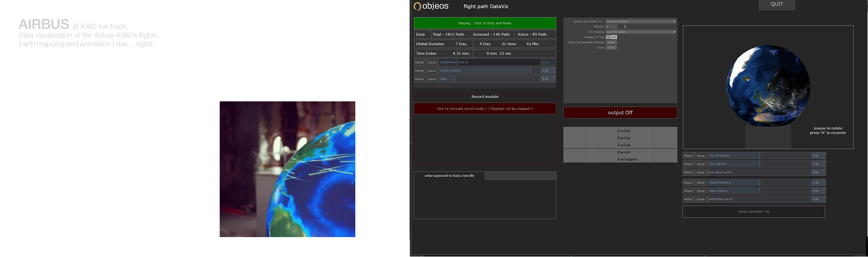This screenshot has height=257, width=868.
Task: Click the longueur trainée value 0.90
Action: pyautogui.click(x=548, y=71)
